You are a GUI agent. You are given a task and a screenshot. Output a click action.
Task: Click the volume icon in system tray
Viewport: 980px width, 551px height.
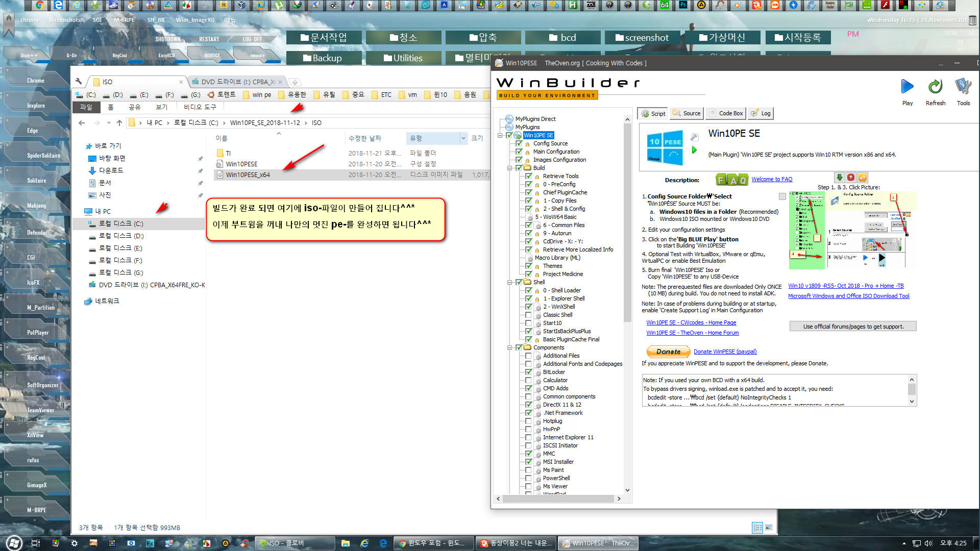click(x=928, y=543)
